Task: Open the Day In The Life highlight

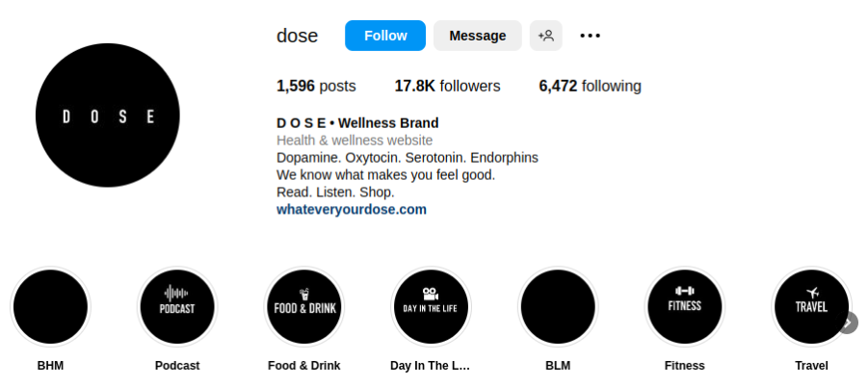Action: pos(431,307)
